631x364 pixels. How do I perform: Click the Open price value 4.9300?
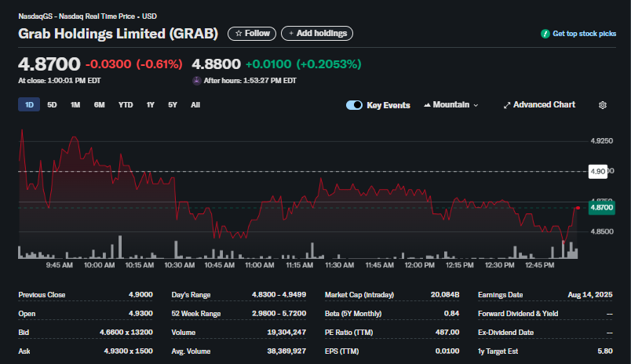point(140,314)
